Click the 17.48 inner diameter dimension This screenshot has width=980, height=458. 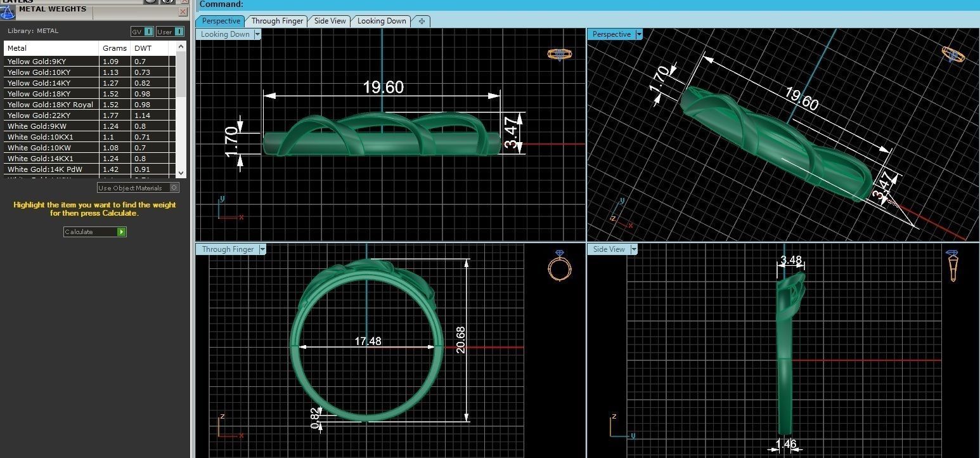click(x=368, y=341)
